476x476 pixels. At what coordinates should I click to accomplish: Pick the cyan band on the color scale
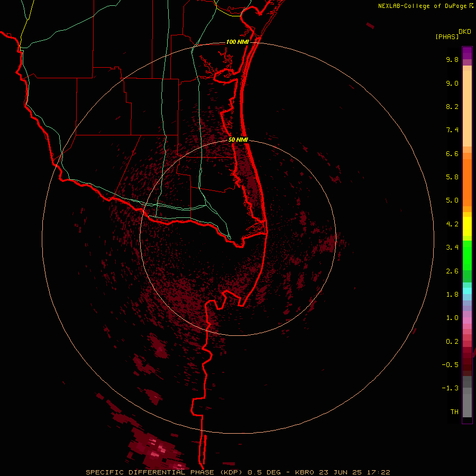(x=467, y=290)
